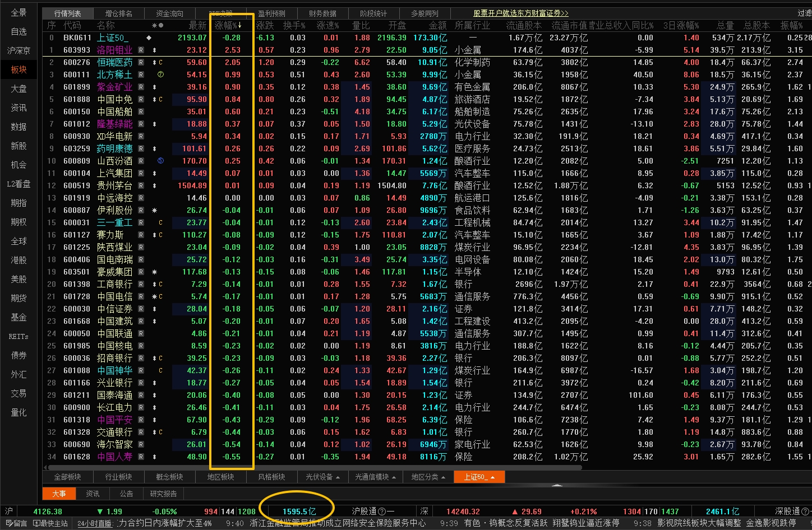Click the question mark icon beside 沪股通

coord(382,511)
